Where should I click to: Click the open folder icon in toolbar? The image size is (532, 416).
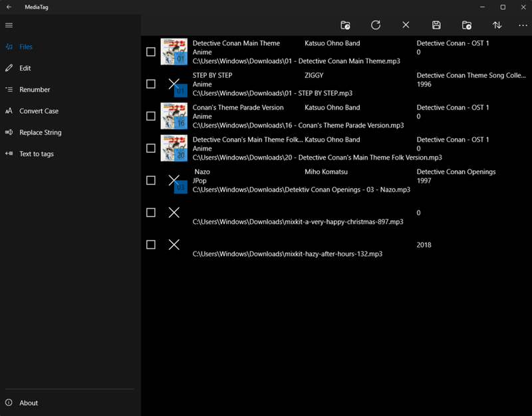pos(345,25)
